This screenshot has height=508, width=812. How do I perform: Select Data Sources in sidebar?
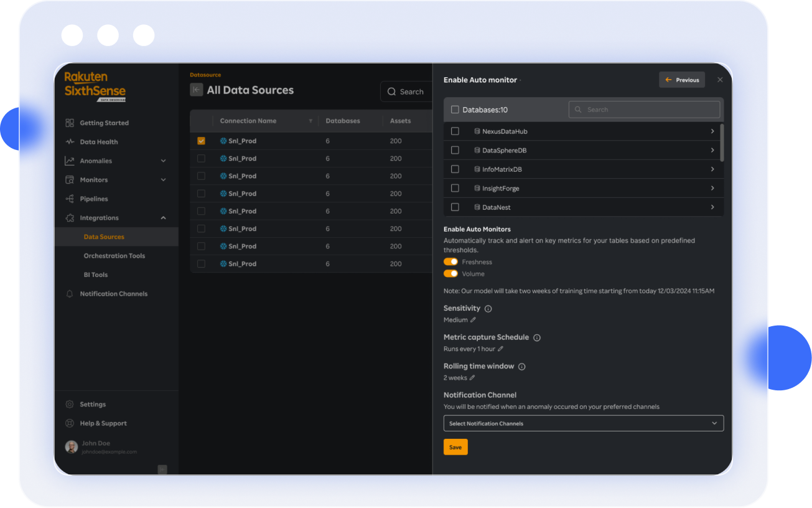tap(104, 237)
